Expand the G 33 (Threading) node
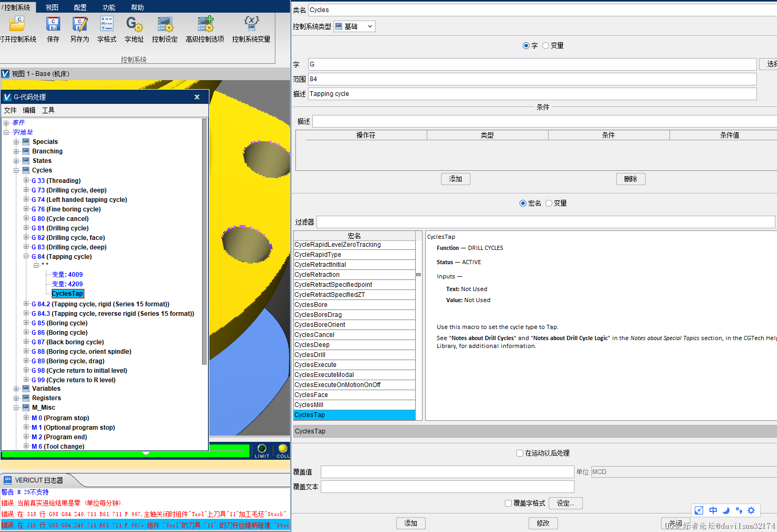This screenshot has height=532, width=777. click(x=26, y=180)
